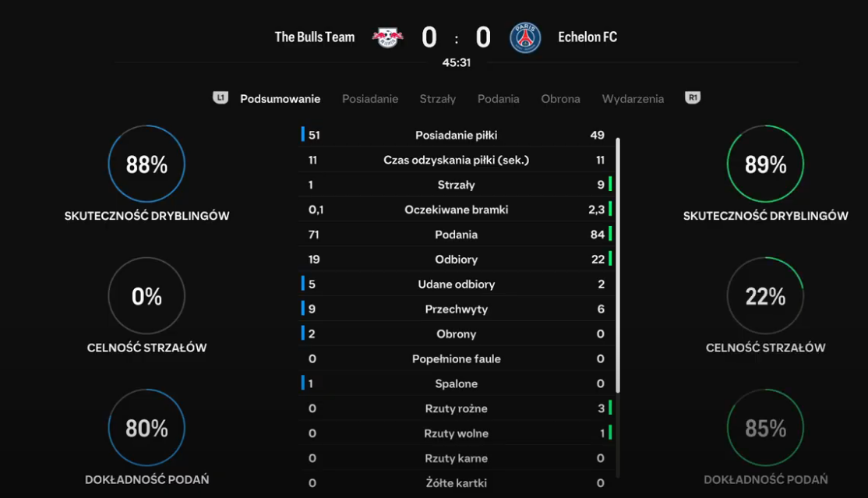This screenshot has height=498, width=868.
Task: Select the 88% dribbling success circle
Action: (x=146, y=164)
